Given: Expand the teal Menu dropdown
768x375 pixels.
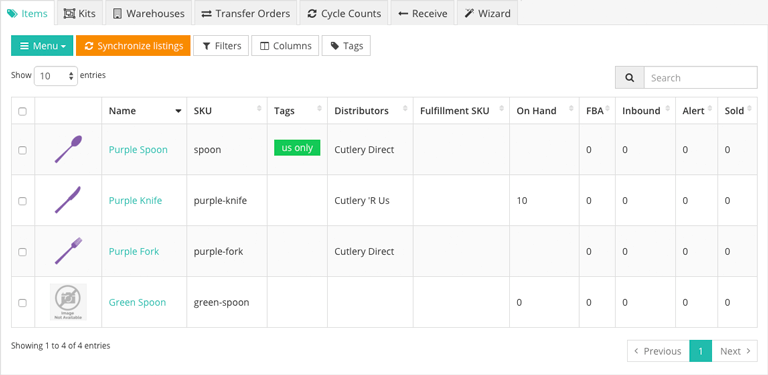Looking at the screenshot, I should click(x=42, y=46).
